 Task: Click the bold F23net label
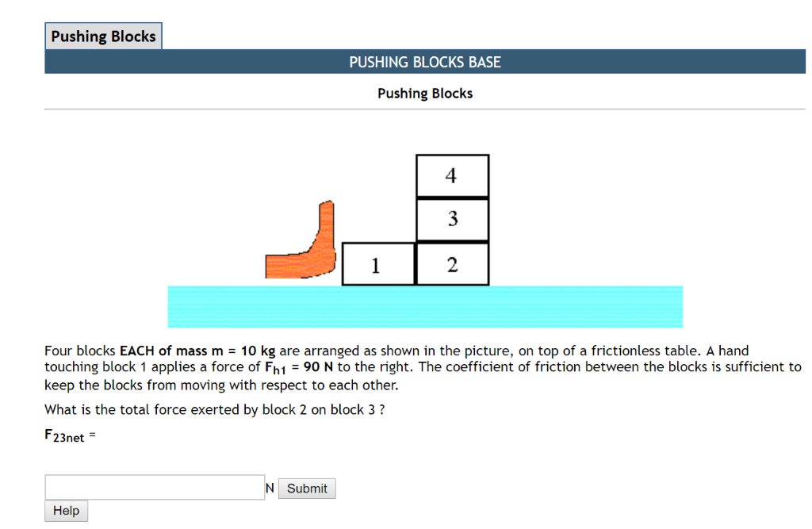click(x=63, y=435)
